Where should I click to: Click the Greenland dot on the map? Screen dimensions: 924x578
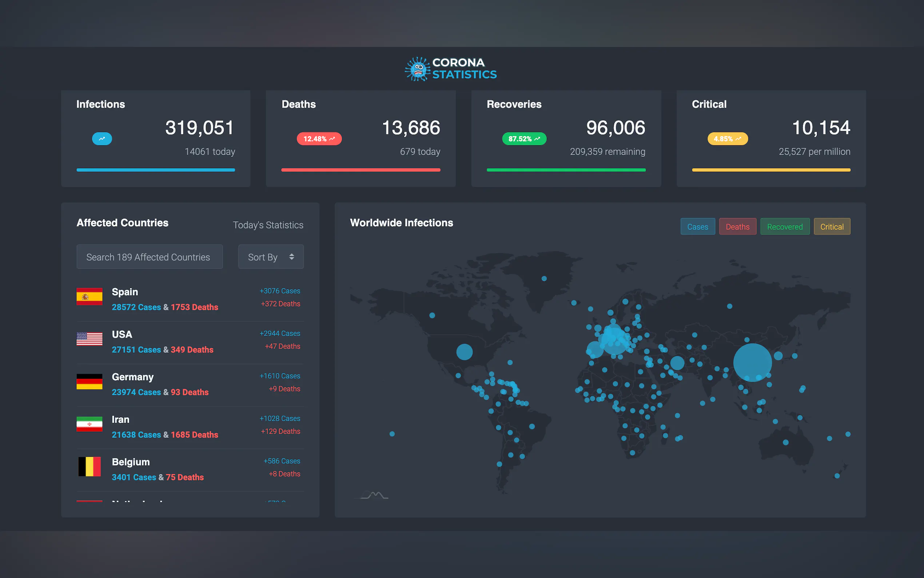tap(544, 279)
